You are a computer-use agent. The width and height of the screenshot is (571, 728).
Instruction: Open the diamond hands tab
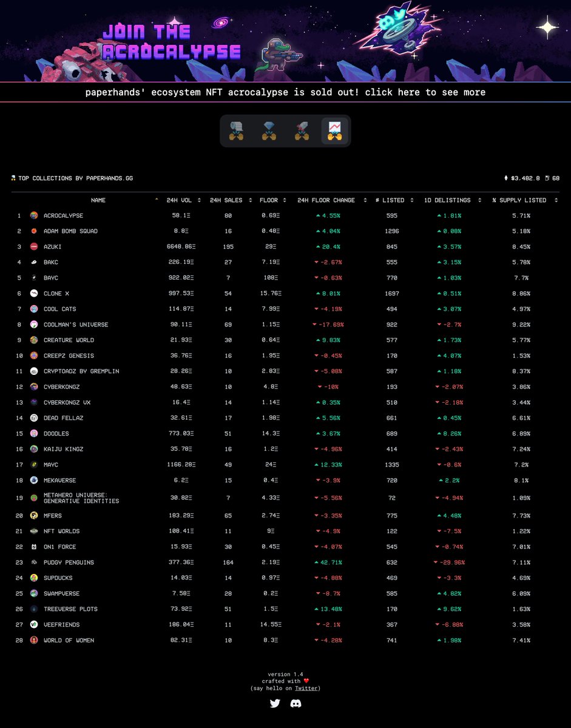tap(269, 130)
